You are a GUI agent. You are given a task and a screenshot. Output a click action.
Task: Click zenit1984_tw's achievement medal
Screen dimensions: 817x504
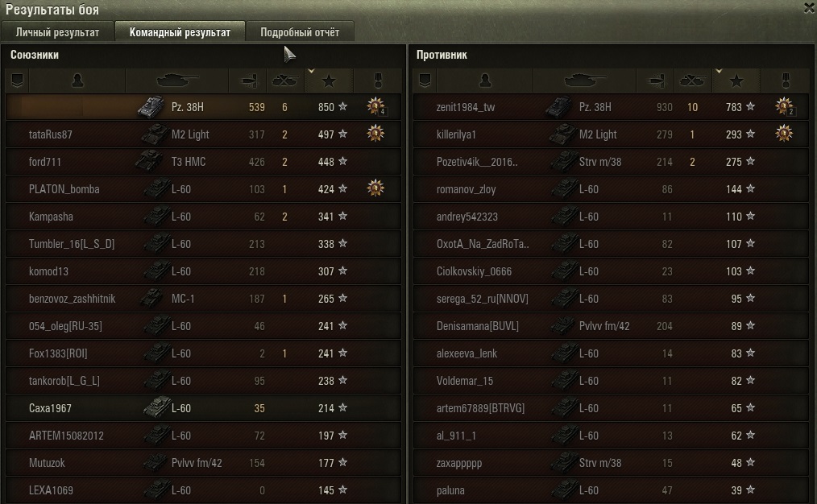pyautogui.click(x=784, y=106)
